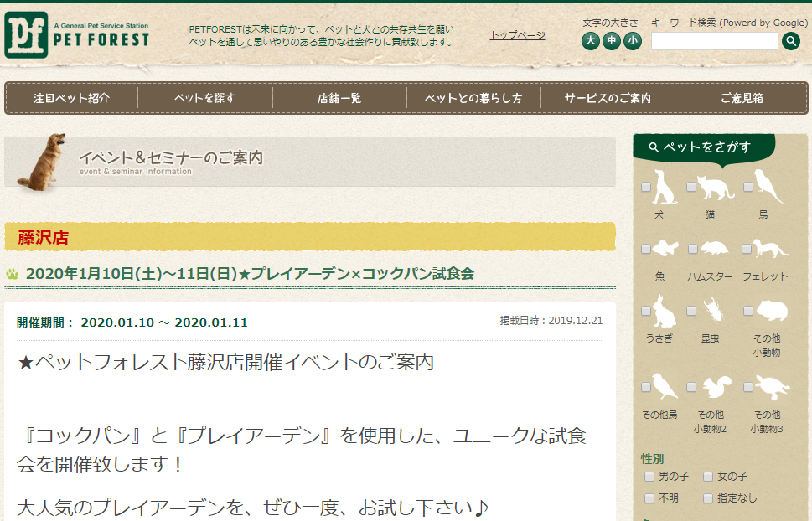Open the ペットを探す menu
The image size is (812, 521).
pyautogui.click(x=205, y=98)
